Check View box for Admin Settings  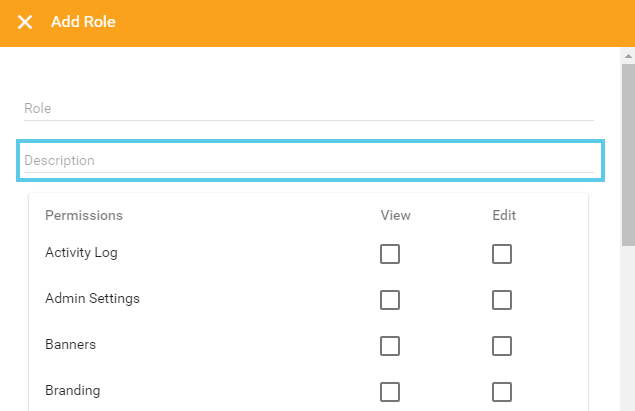(390, 300)
